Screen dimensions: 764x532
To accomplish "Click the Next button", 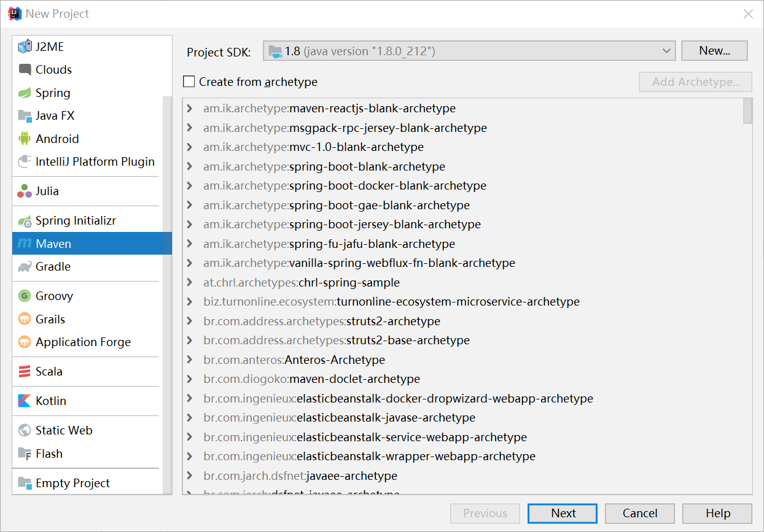I will [563, 514].
